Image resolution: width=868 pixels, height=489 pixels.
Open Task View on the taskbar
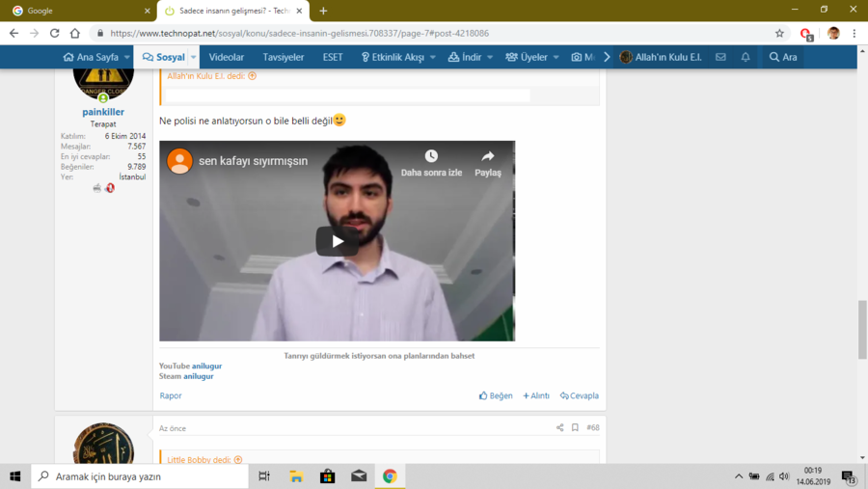click(264, 476)
